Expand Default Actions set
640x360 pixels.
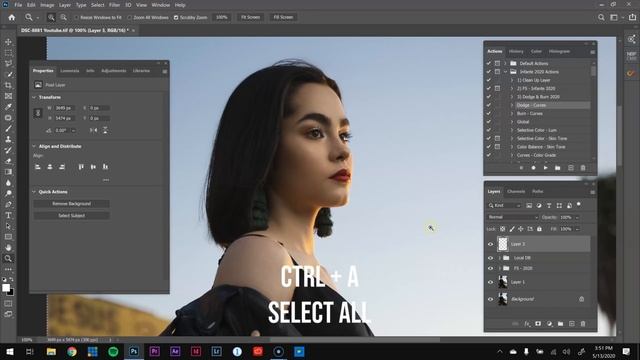[505, 63]
